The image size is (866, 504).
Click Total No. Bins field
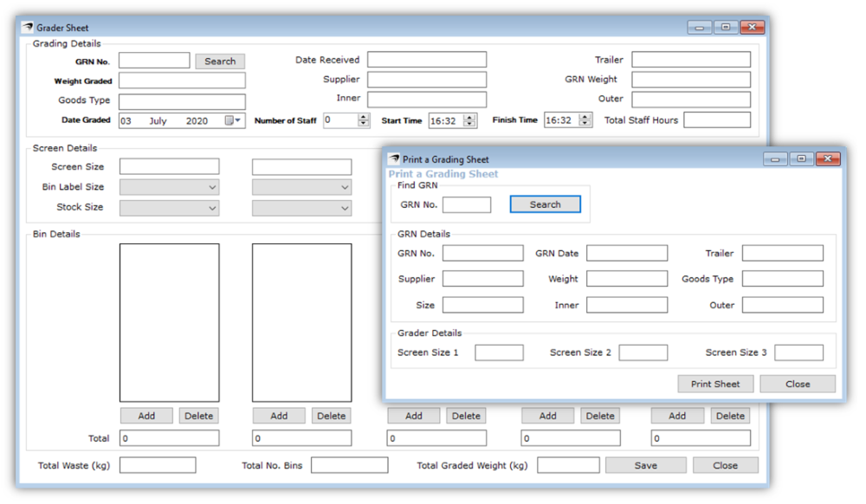click(x=350, y=465)
